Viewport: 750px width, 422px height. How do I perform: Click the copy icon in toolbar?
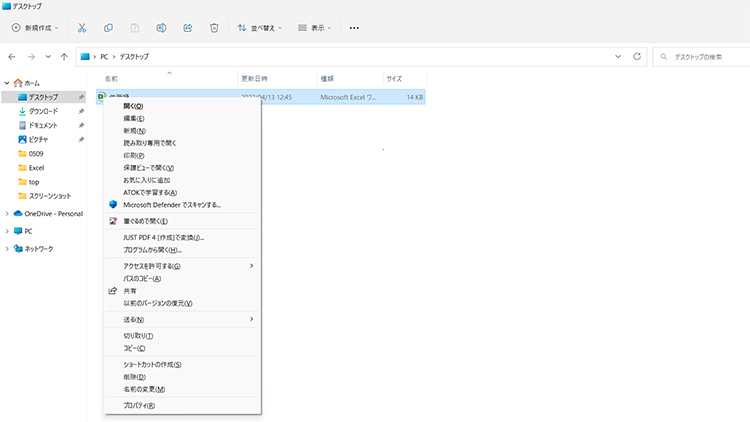click(x=108, y=28)
